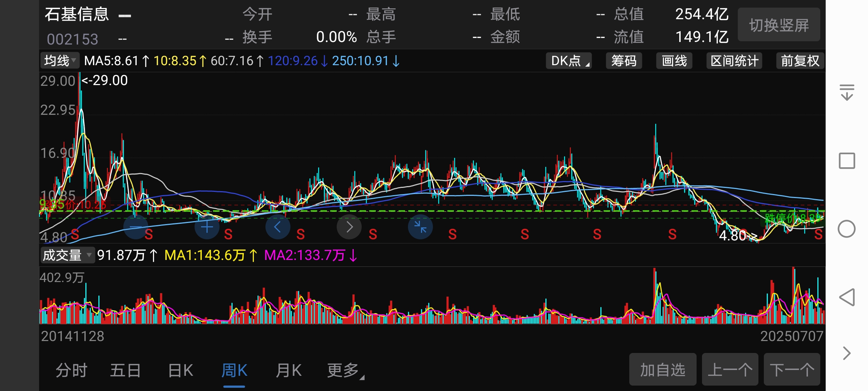
Task: Open the pull-down notification icon
Action: 847,92
